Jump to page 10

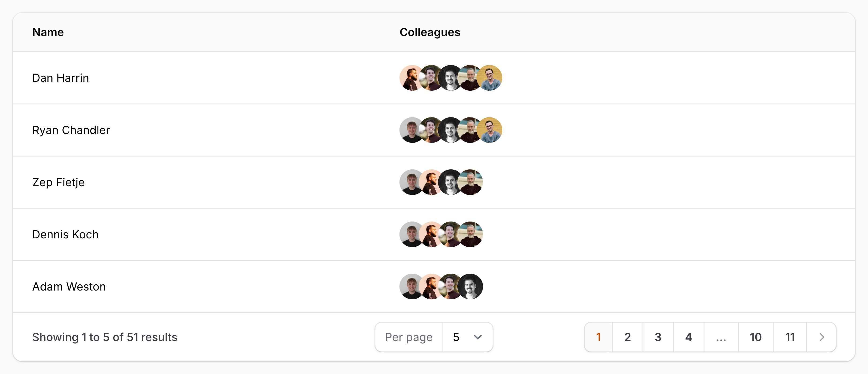(x=755, y=337)
